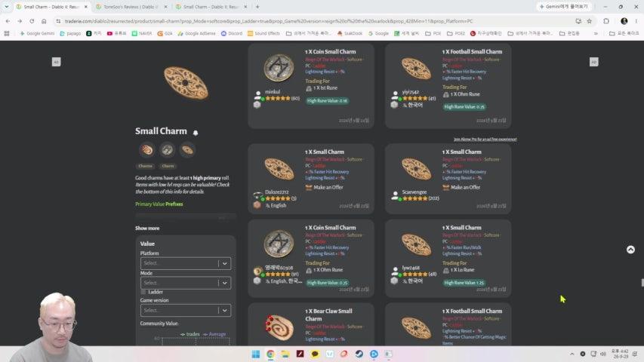
Task: Enable the Ladder checkbox
Action: coord(143,292)
